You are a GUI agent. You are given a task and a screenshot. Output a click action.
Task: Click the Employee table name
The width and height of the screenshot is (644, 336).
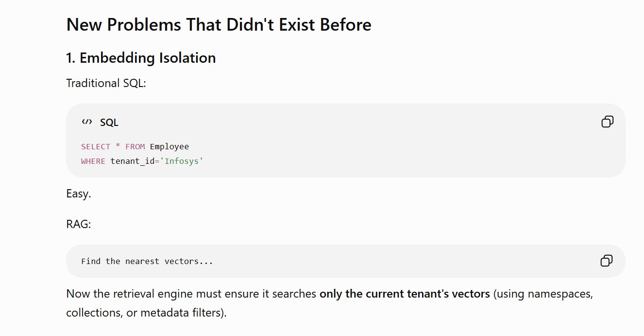pyautogui.click(x=169, y=147)
